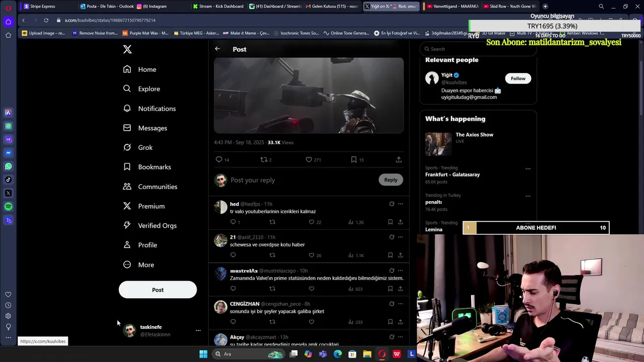This screenshot has width=644, height=362.
Task: Share the main post
Action: tap(398, 159)
